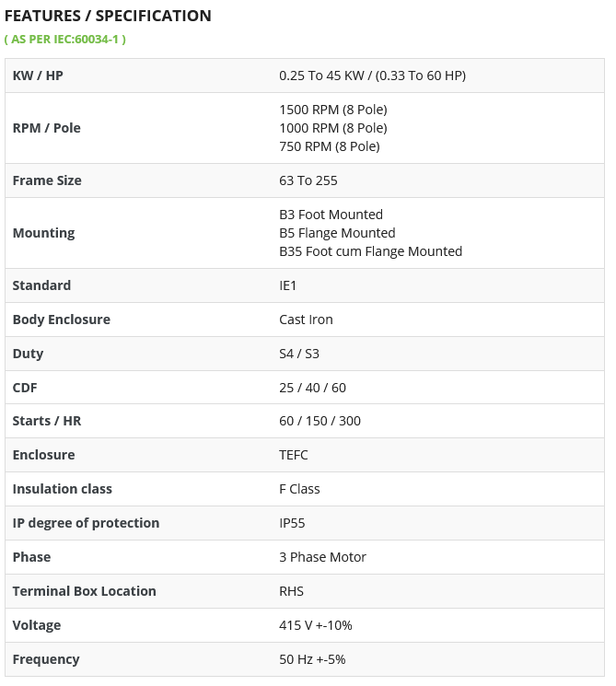This screenshot has width=616, height=686.
Task: Select the TEFC enclosure value
Action: (294, 455)
